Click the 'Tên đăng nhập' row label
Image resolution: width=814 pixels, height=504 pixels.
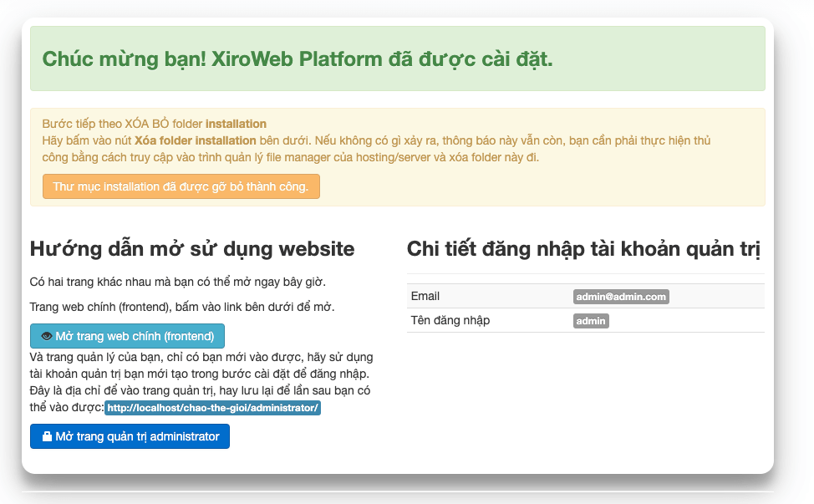pyautogui.click(x=450, y=321)
